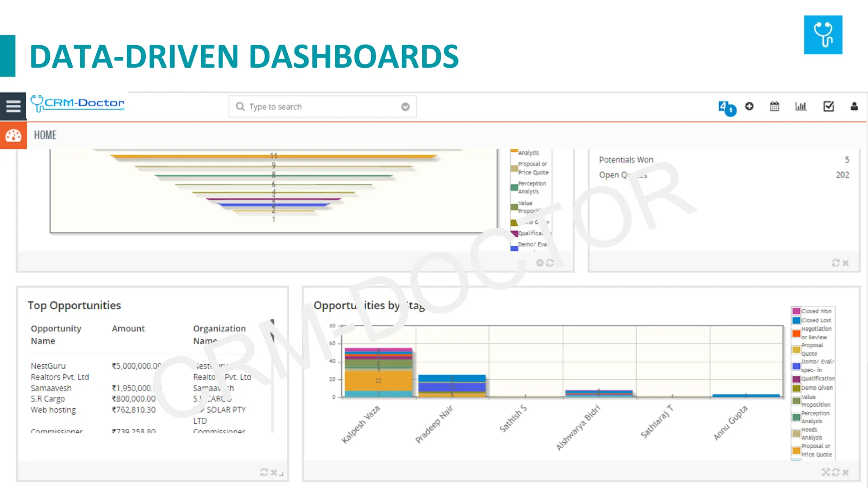Open the search options dropdown arrow
Screen dimensions: 868x488
click(x=405, y=107)
